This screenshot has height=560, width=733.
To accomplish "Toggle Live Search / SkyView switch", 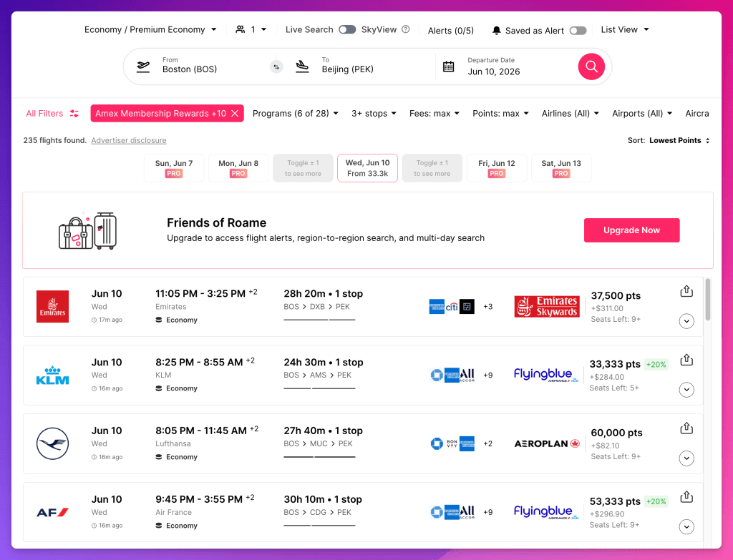I will 347,29.
